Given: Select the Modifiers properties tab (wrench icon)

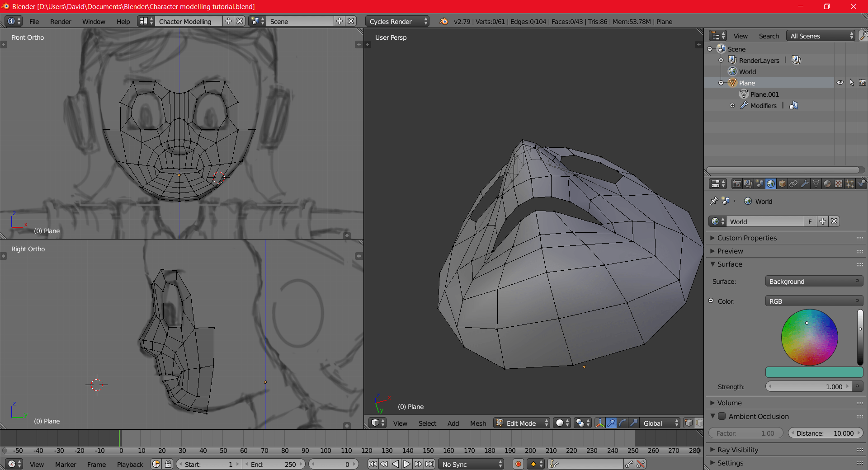Looking at the screenshot, I should (x=805, y=184).
